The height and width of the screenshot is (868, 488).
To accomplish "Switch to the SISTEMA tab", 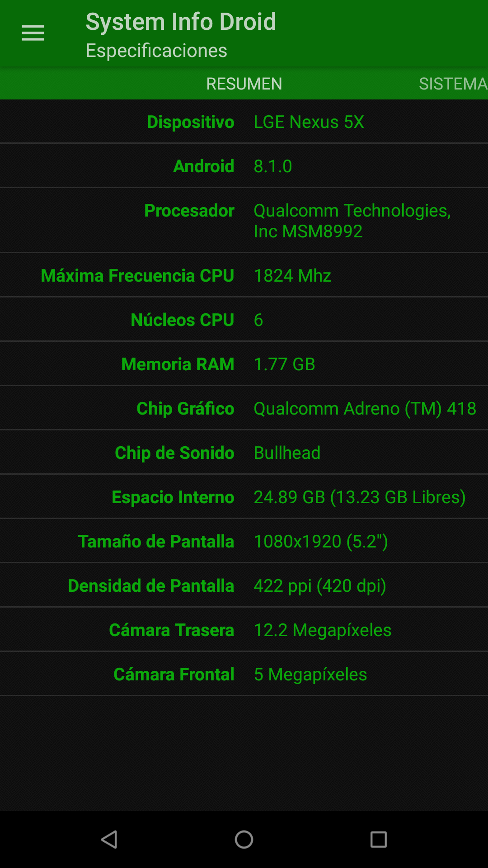I will 453,84.
